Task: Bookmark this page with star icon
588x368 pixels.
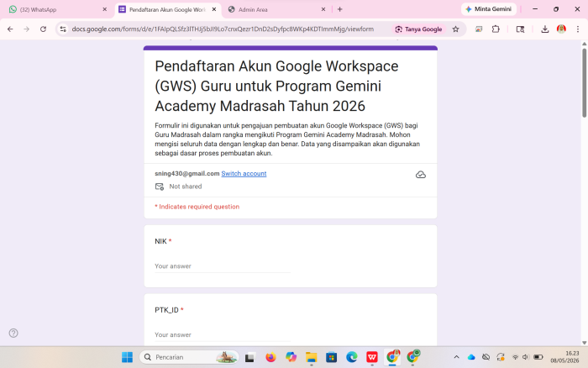Action: (x=455, y=29)
